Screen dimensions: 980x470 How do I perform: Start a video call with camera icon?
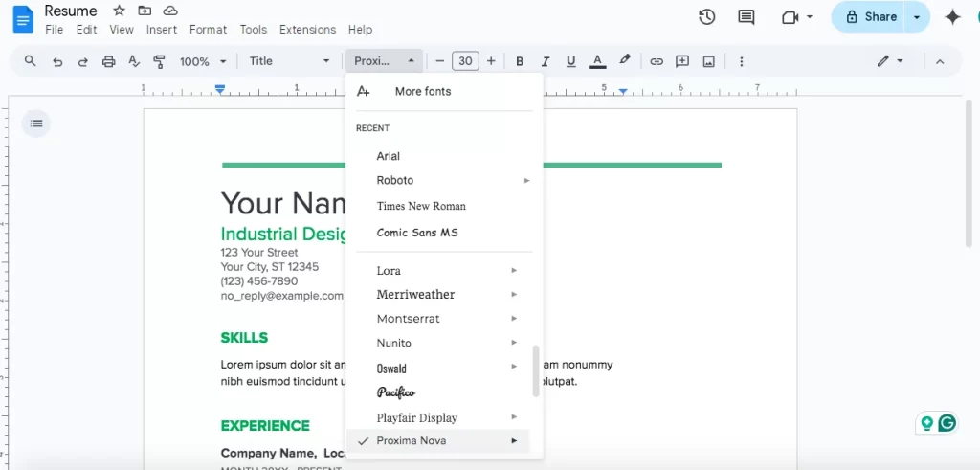(x=790, y=17)
